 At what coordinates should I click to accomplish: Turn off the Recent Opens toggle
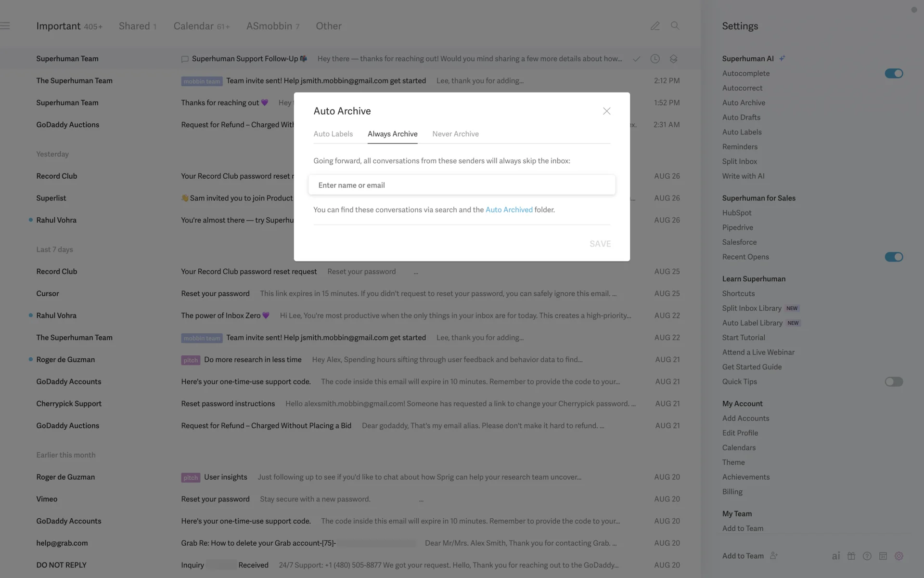[893, 257]
